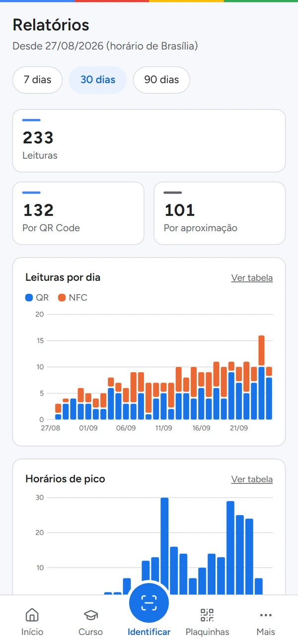
Task: Click the Desde 27/08/2026 date subtitle
Action: click(105, 46)
